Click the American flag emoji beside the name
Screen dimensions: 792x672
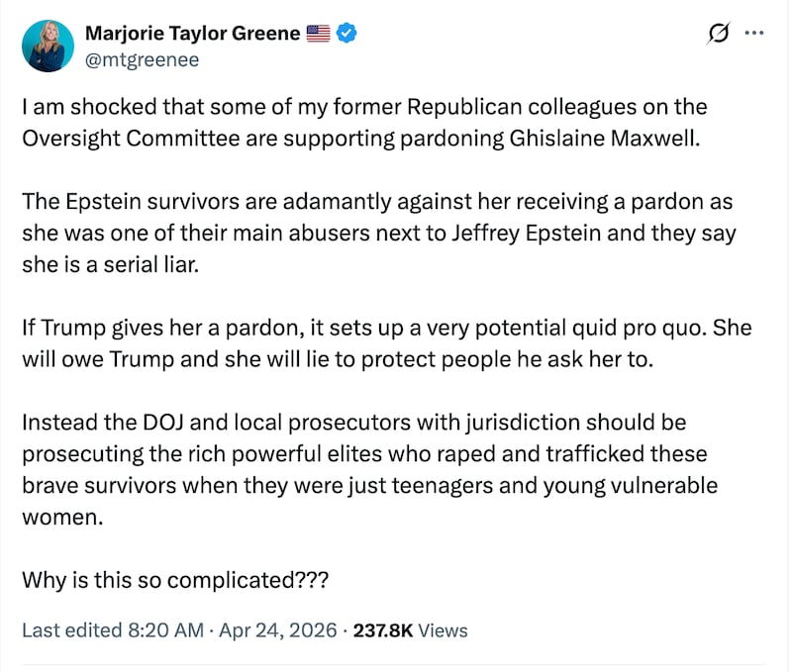316,32
